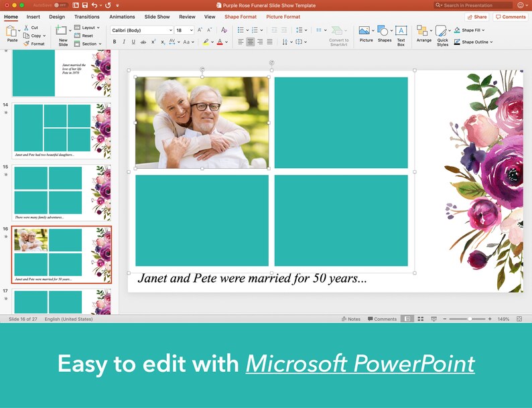
Task: Click the Shape Fill button
Action: pos(470,30)
